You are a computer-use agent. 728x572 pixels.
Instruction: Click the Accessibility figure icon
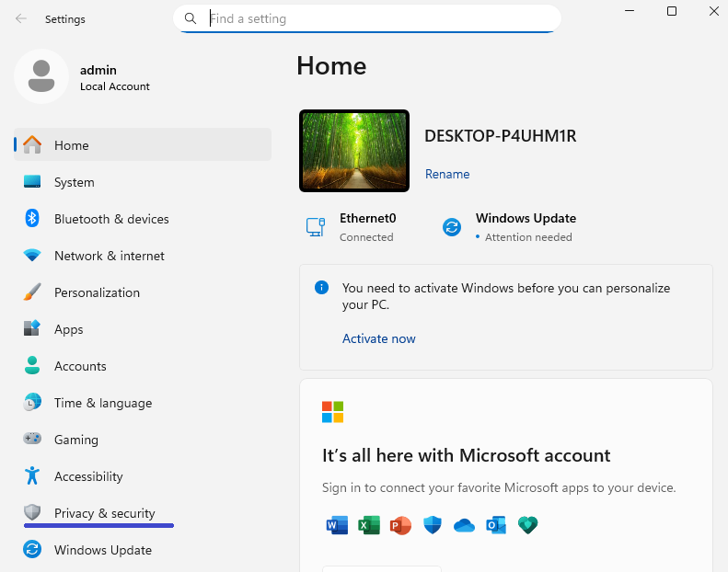tap(32, 476)
